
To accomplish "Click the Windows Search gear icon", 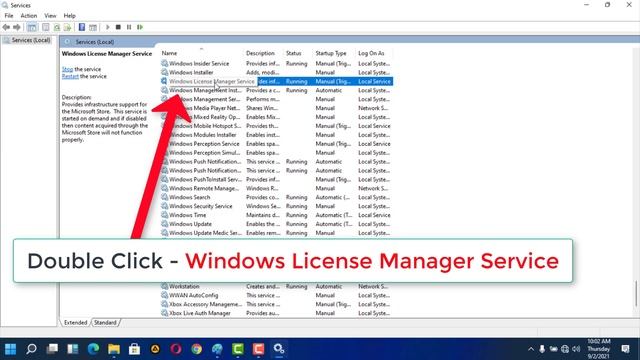I will (164, 197).
